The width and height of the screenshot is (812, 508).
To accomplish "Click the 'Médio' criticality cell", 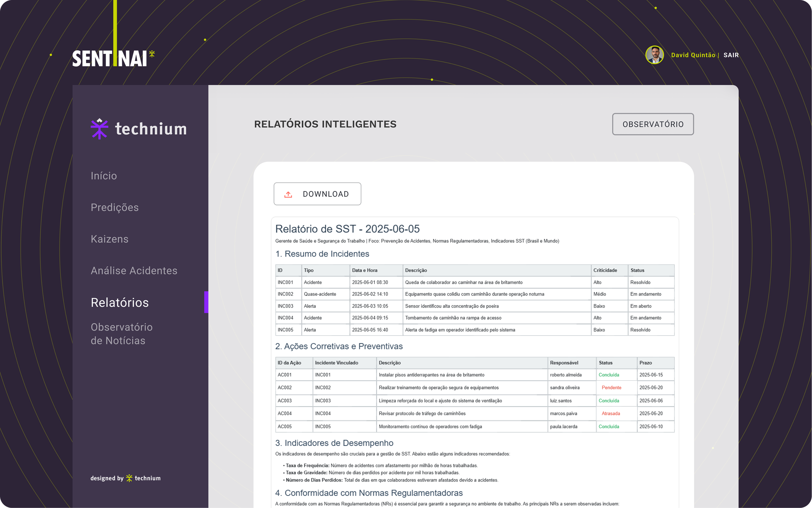I will (609, 294).
